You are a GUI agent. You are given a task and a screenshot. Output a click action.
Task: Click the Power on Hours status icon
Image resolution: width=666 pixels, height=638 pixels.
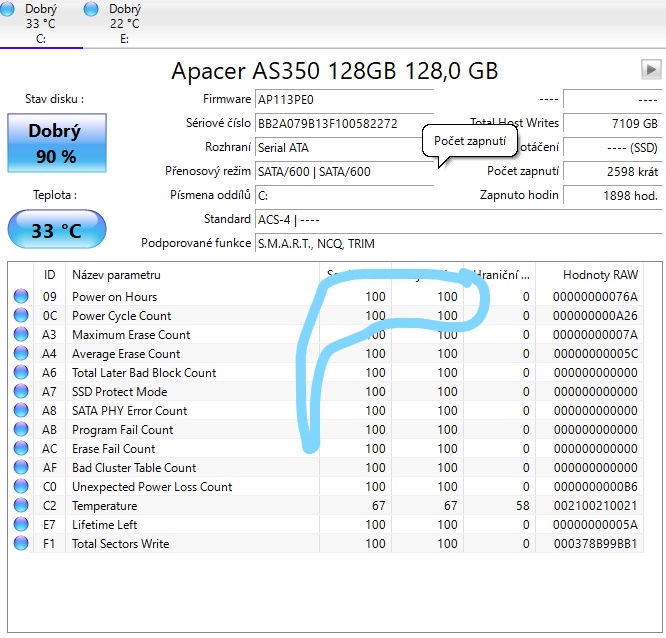21,297
